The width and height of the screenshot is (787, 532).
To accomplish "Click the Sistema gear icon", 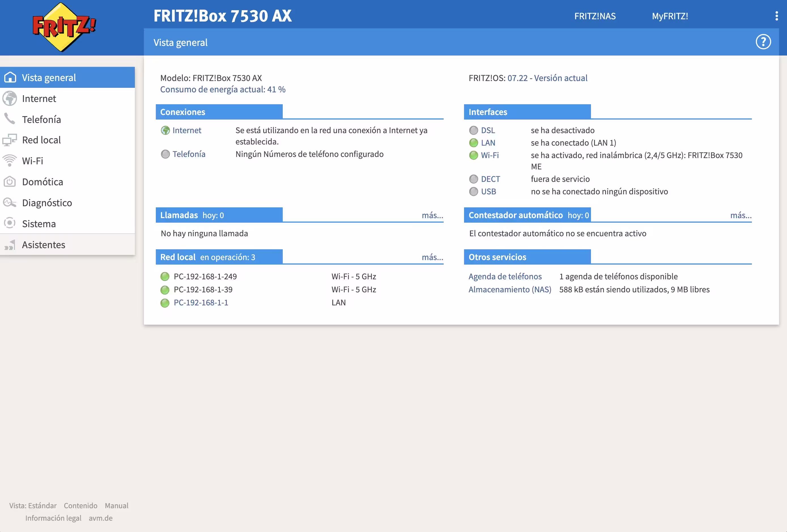I will click(9, 223).
